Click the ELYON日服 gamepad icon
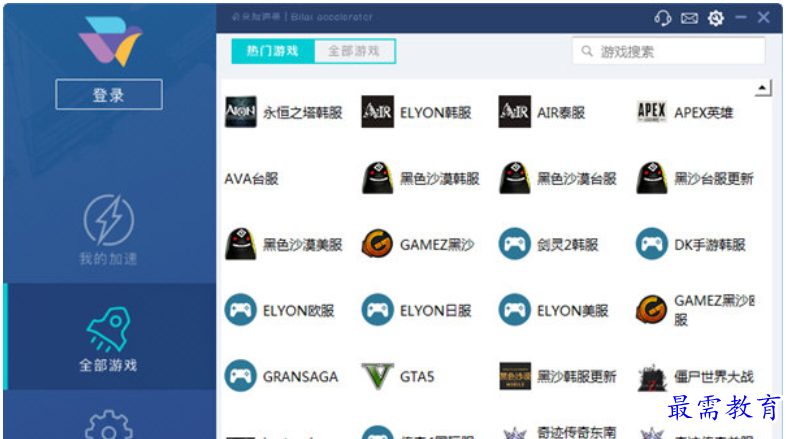Viewport: 789px width, 439px height. point(377,310)
